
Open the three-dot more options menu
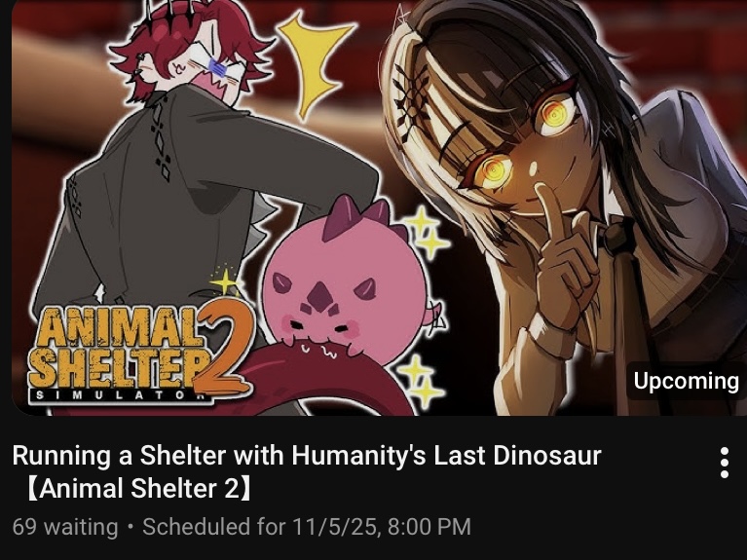tap(725, 463)
